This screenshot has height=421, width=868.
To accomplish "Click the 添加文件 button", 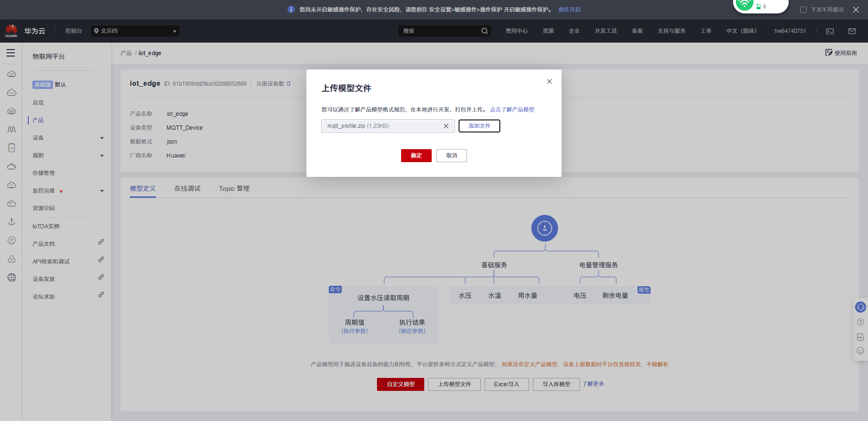I will click(x=479, y=126).
